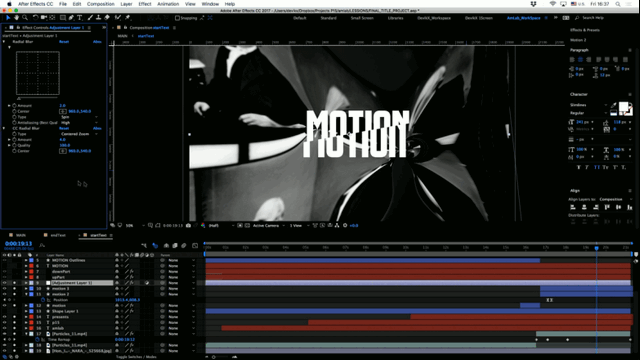Select the Pan Behind anchor point tool

[52, 18]
